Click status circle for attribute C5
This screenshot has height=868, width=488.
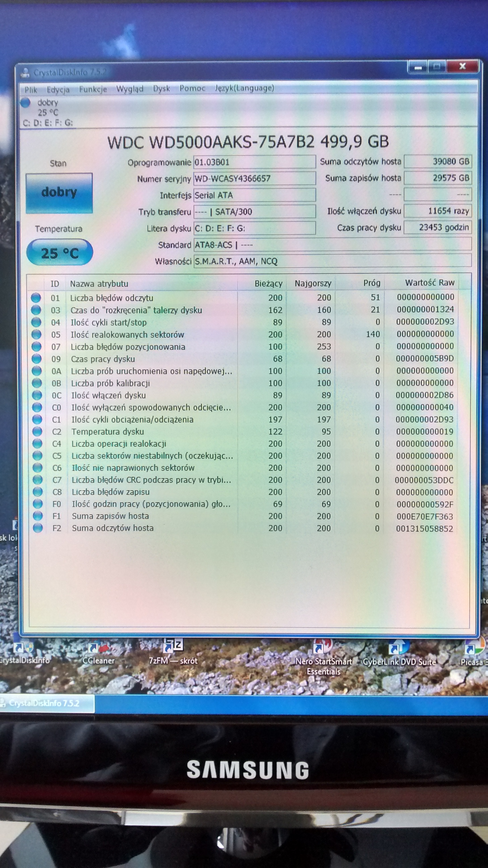pyautogui.click(x=38, y=456)
